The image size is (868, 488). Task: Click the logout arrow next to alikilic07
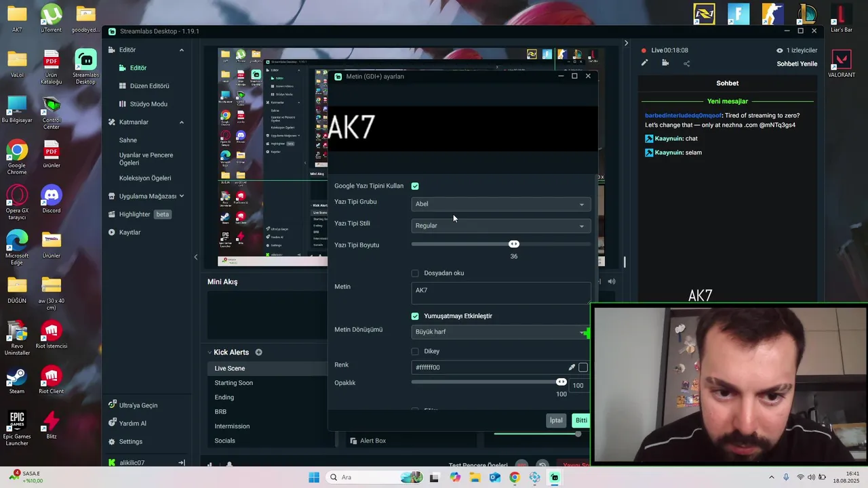(182, 463)
